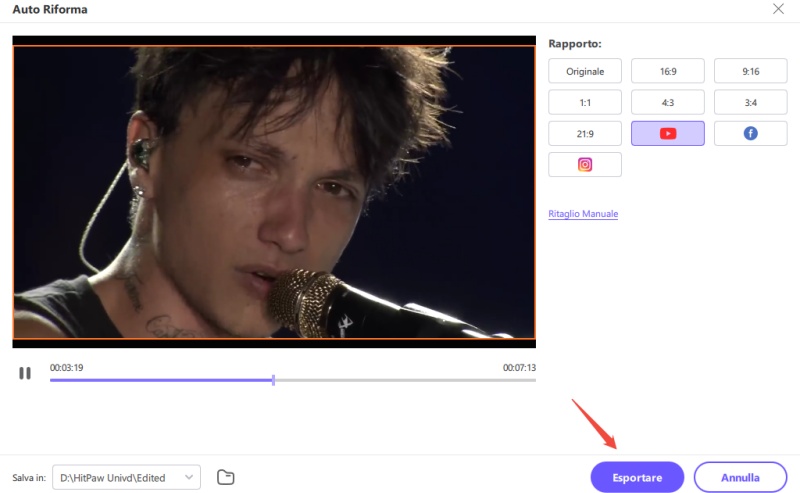Choose the 4:3 ratio

(x=667, y=102)
